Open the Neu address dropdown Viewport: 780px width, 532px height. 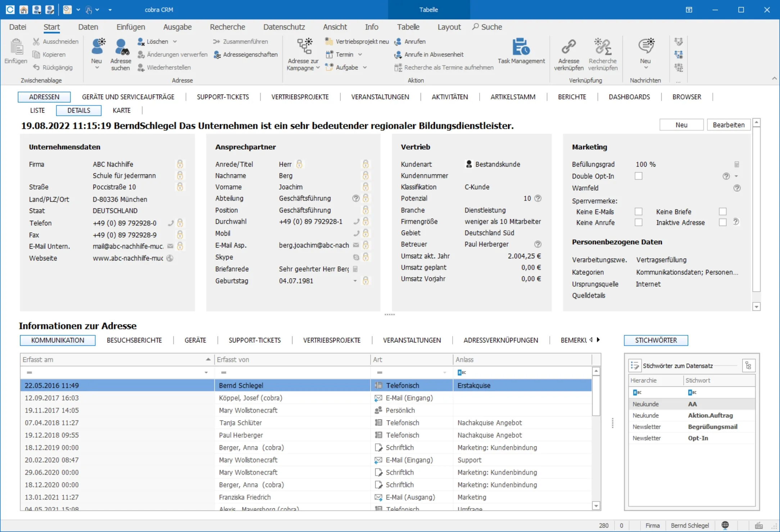(x=96, y=68)
